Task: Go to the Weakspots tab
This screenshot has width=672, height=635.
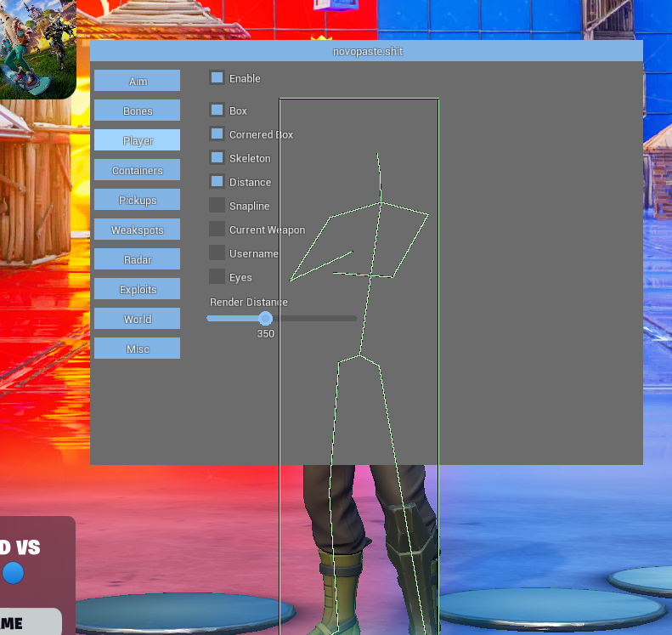Action: click(137, 230)
